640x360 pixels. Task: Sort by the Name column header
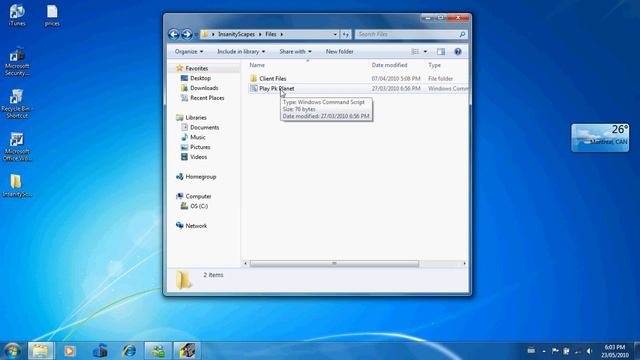point(257,65)
